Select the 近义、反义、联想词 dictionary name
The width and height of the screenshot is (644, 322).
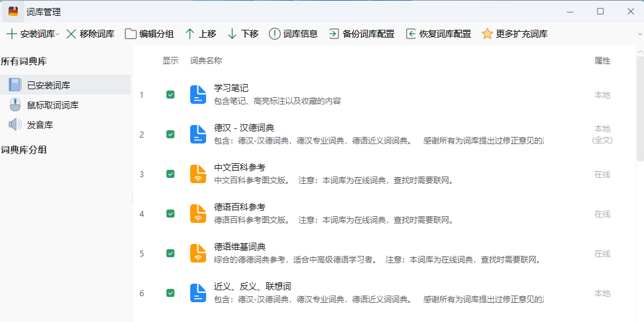pos(252,287)
